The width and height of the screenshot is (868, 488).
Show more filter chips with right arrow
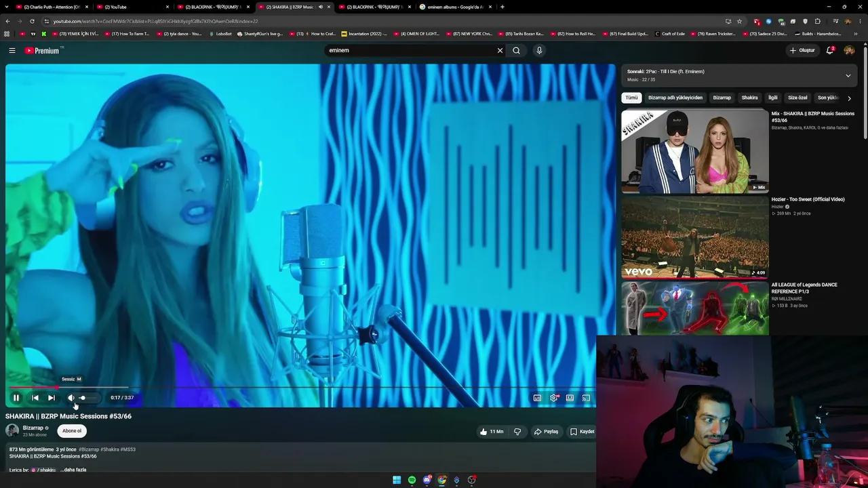pos(849,98)
